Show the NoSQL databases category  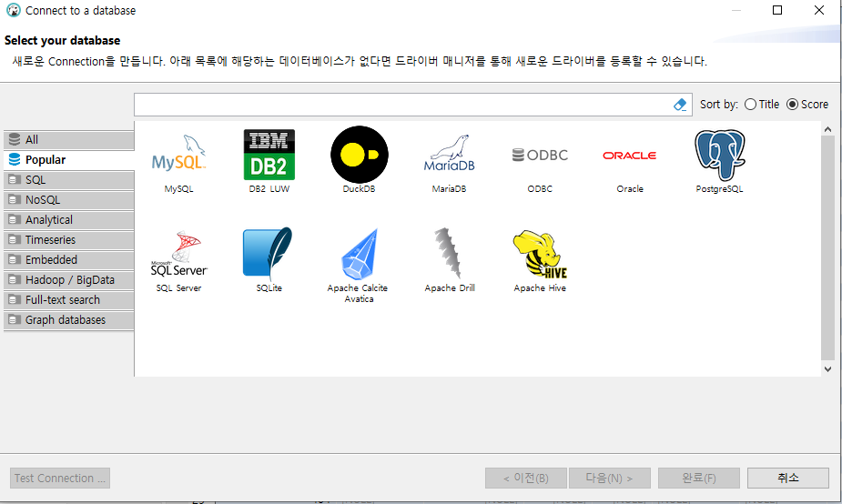point(69,199)
